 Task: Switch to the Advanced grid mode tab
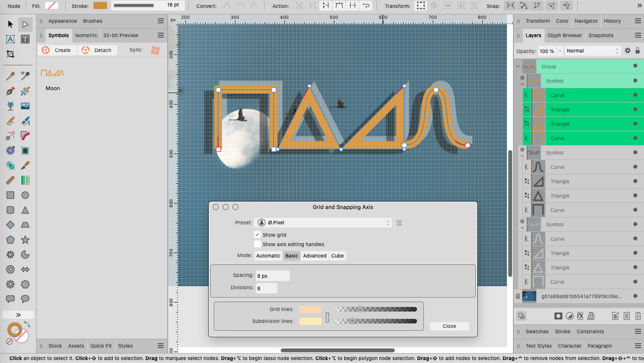[315, 256]
